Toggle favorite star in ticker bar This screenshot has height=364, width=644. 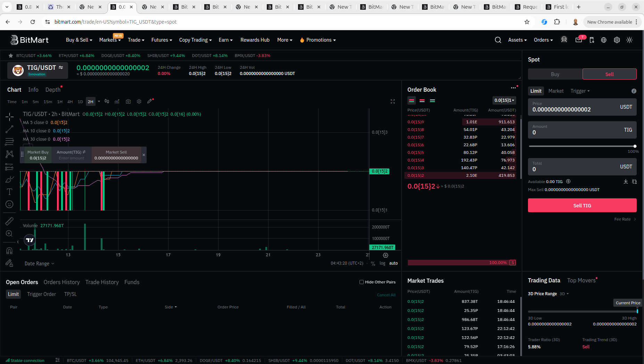(x=11, y=56)
